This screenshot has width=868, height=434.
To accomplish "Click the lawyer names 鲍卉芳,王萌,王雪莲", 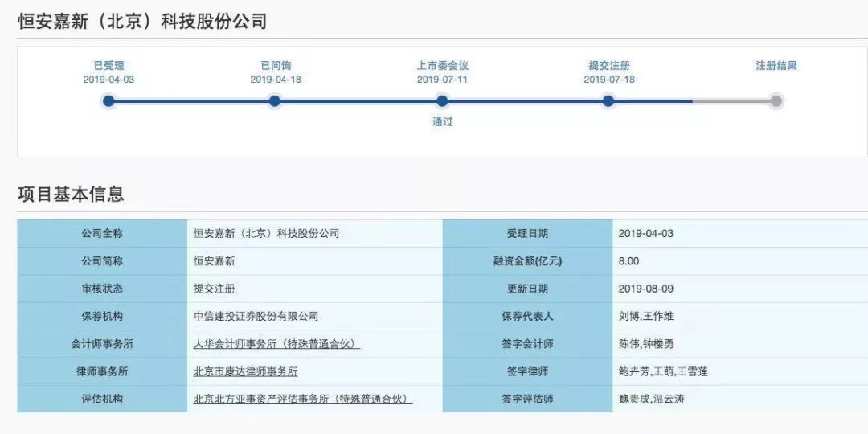I will click(663, 371).
